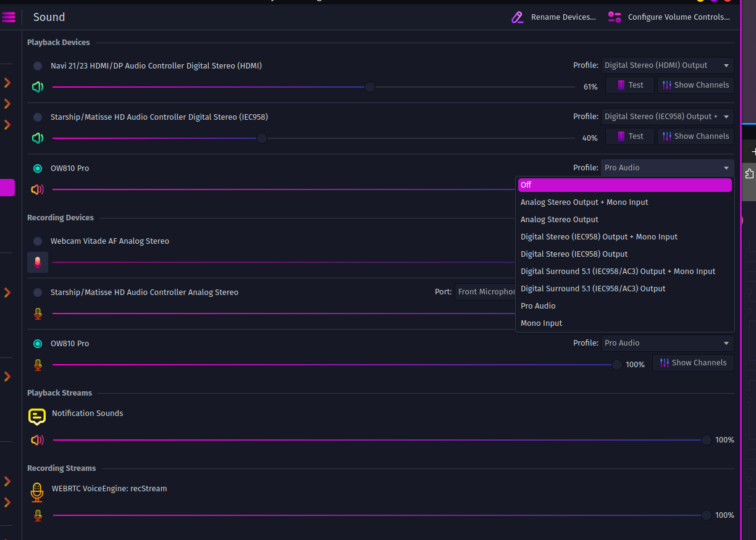Choose Digital Surround 5.1 Output + Mono Input

[624, 272]
